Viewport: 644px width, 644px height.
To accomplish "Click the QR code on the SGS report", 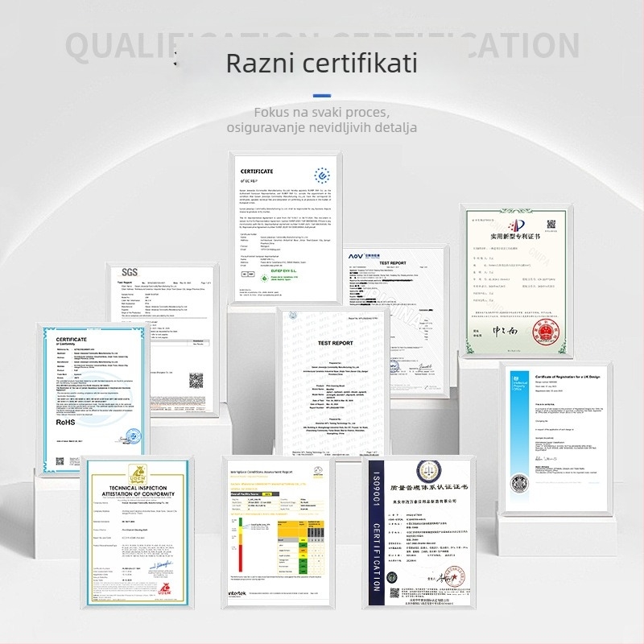I will pos(196,380).
